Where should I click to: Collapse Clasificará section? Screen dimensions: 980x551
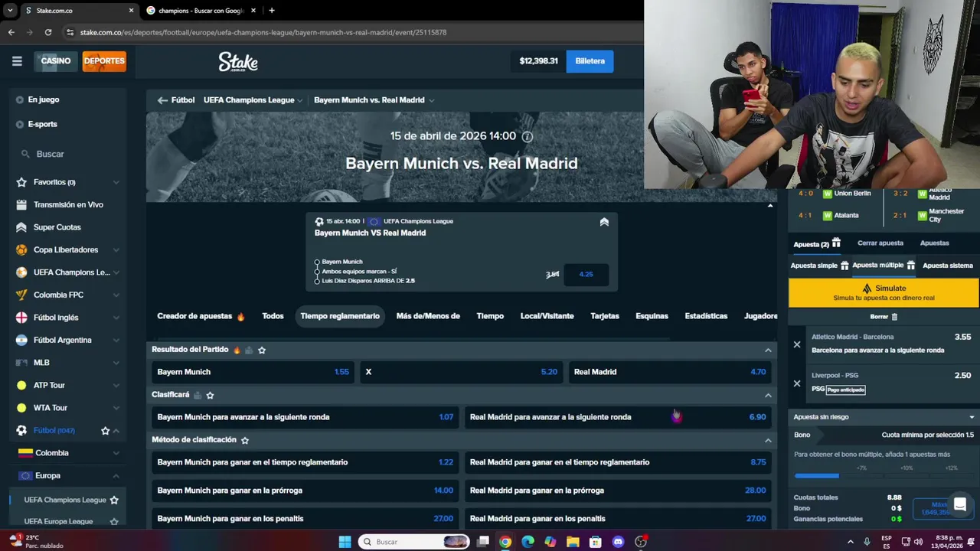coord(768,395)
